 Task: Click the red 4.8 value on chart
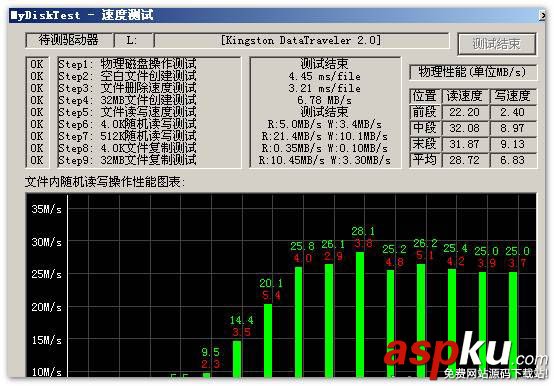(x=394, y=262)
